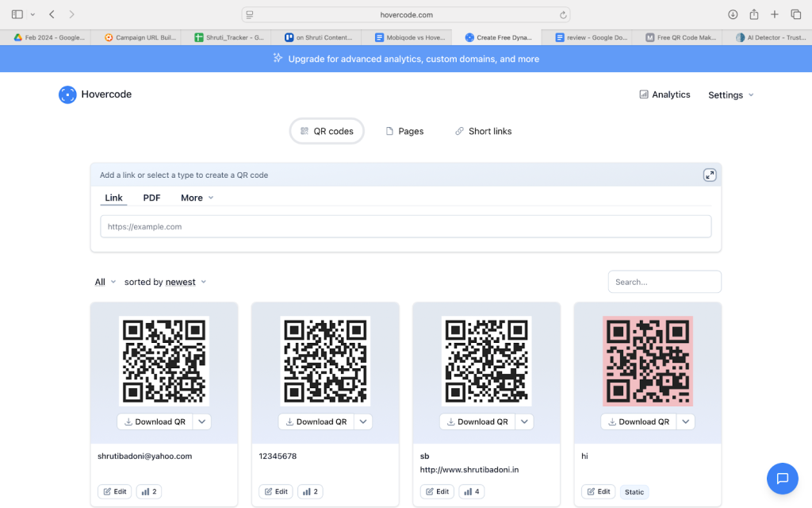Switch to the Short links tab
812x508 pixels.
pos(483,131)
